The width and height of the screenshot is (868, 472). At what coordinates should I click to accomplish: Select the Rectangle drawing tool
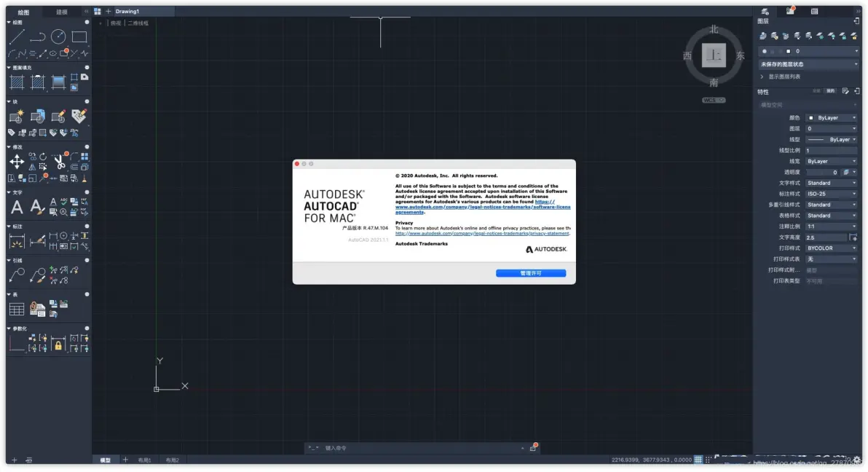click(x=79, y=37)
